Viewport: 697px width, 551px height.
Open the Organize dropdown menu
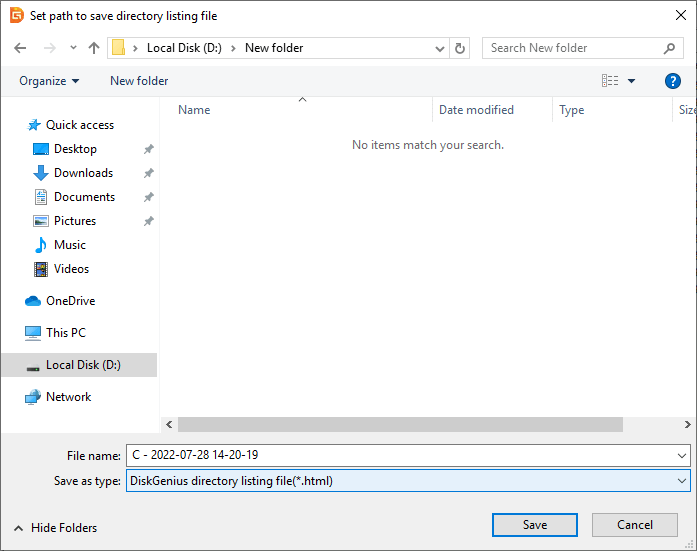48,81
